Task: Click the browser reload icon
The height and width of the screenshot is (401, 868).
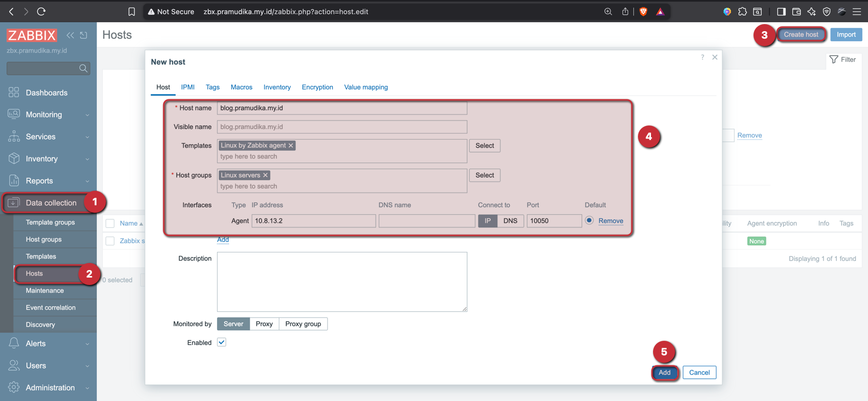Action: pyautogui.click(x=41, y=12)
